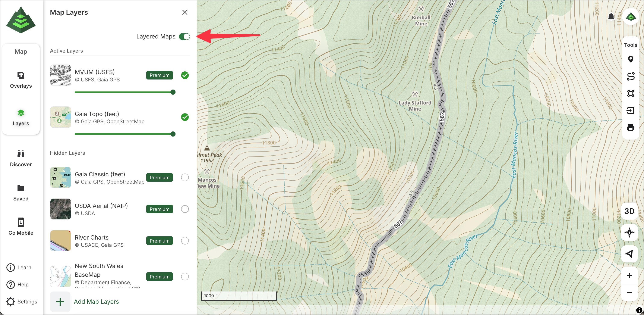The image size is (644, 315).
Task: Toggle the Layered Maps switch off
Action: pos(184,37)
